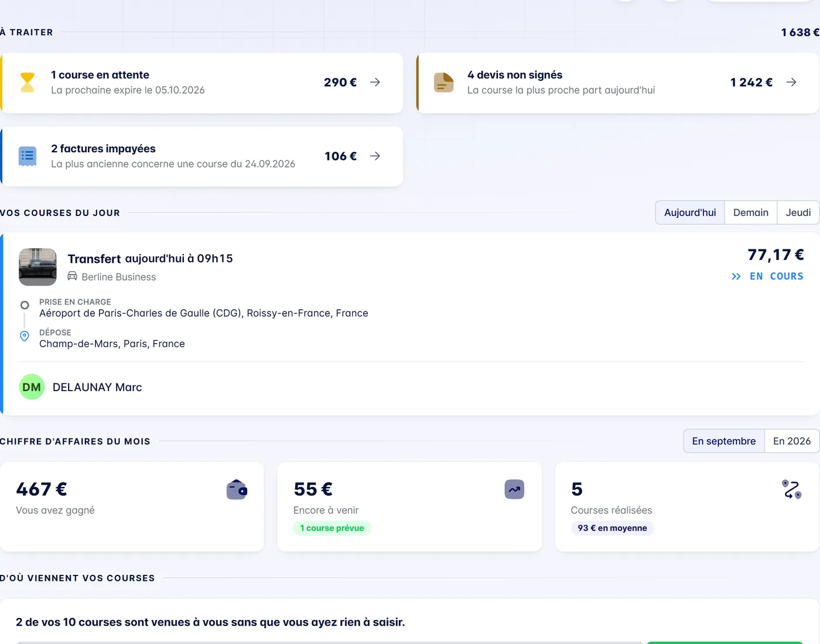Click the pickup circle marker icon

point(25,305)
